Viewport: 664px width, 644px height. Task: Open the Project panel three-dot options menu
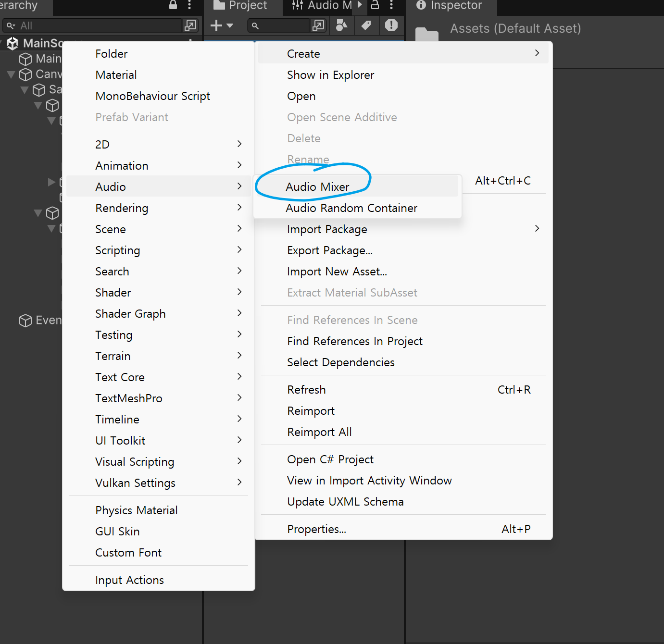tap(391, 5)
